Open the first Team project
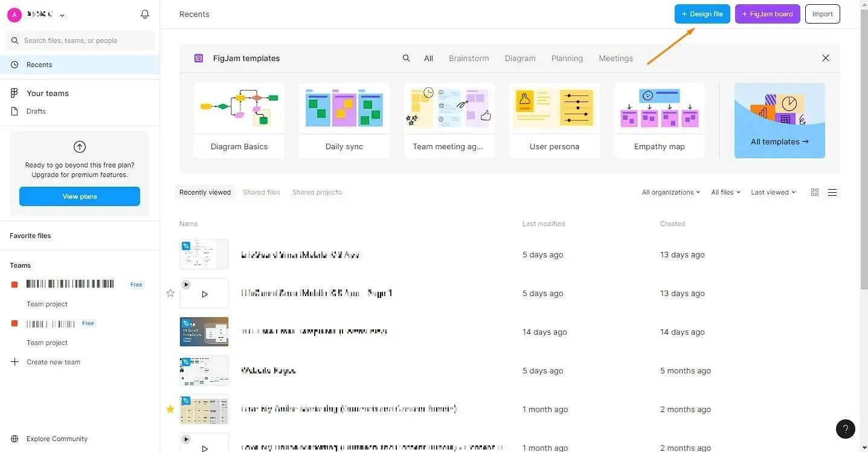This screenshot has height=452, width=868. [47, 304]
